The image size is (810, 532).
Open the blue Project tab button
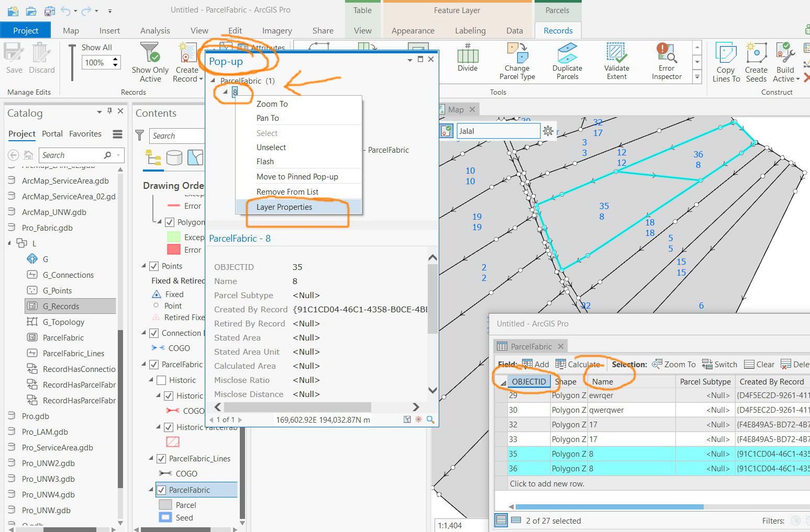(26, 30)
